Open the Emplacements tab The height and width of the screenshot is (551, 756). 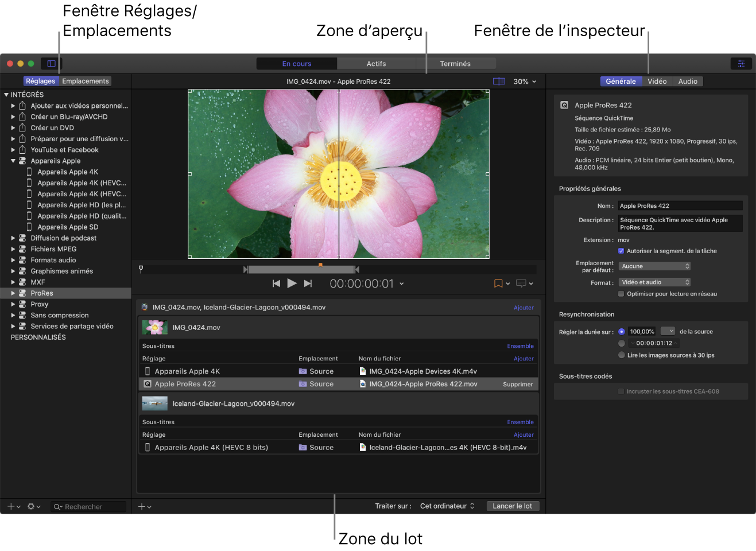86,82
